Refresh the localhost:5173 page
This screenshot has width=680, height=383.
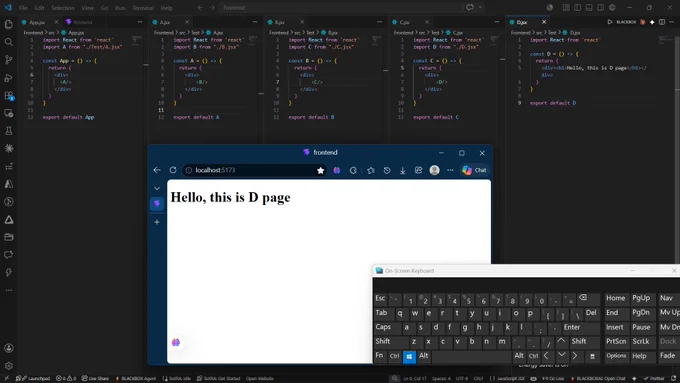pyautogui.click(x=173, y=170)
